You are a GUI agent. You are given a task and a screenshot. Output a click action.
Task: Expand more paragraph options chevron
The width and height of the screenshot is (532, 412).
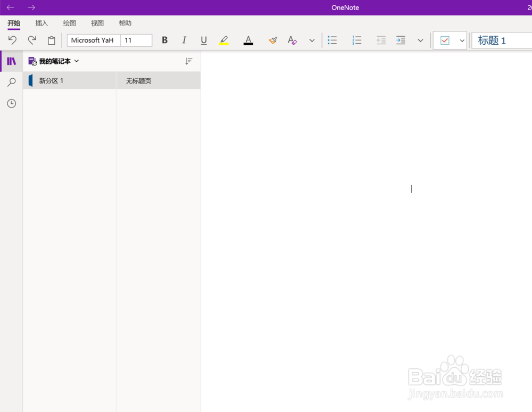point(420,40)
